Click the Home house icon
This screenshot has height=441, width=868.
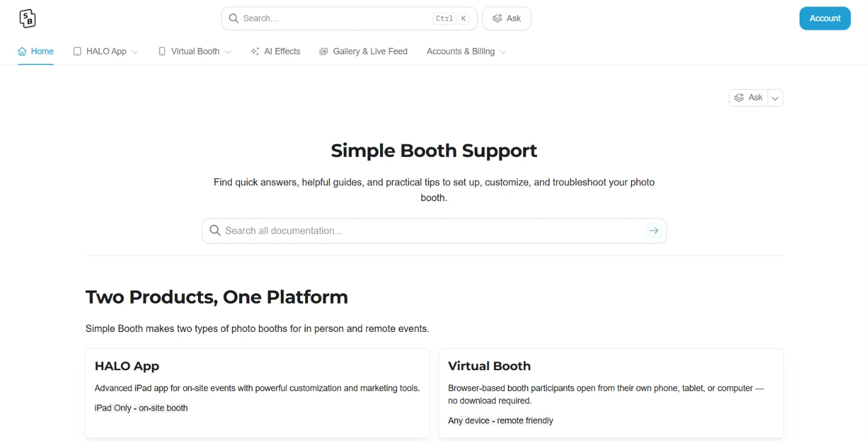[22, 51]
